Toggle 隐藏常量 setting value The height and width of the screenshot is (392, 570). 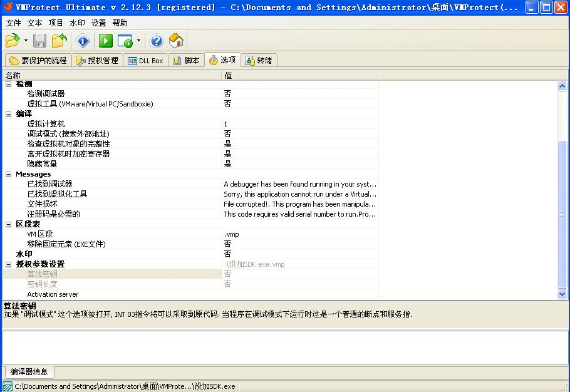228,163
